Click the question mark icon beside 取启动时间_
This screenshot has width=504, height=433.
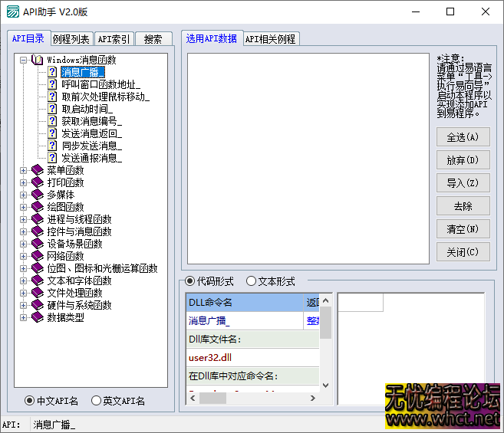click(52, 109)
